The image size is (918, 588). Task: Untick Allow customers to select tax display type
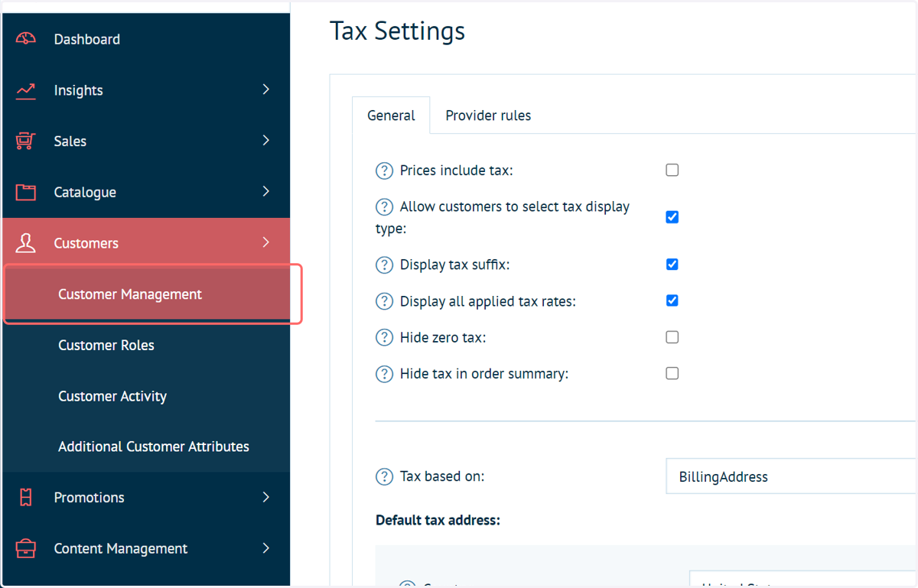pos(672,217)
